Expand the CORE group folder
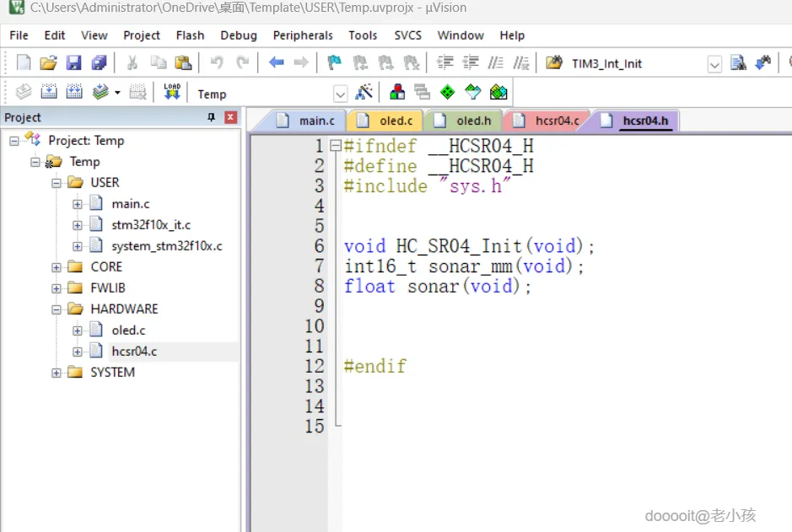This screenshot has height=532, width=792. click(x=57, y=267)
